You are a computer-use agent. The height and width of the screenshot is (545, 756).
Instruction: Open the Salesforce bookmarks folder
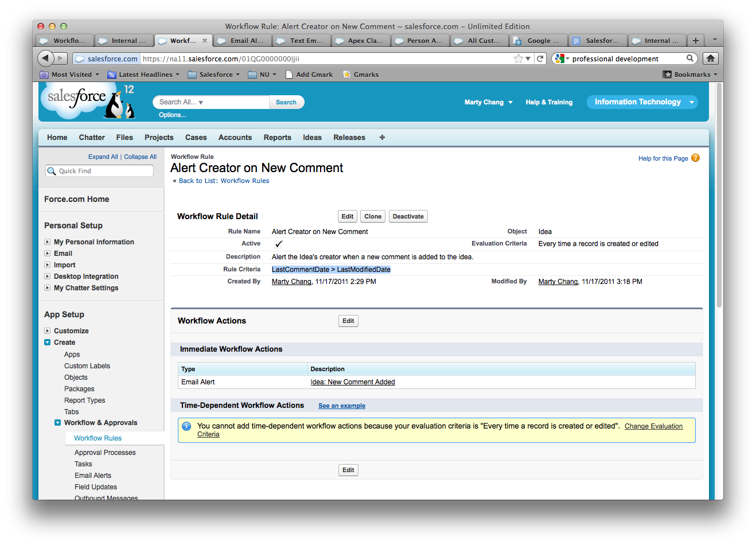point(213,75)
